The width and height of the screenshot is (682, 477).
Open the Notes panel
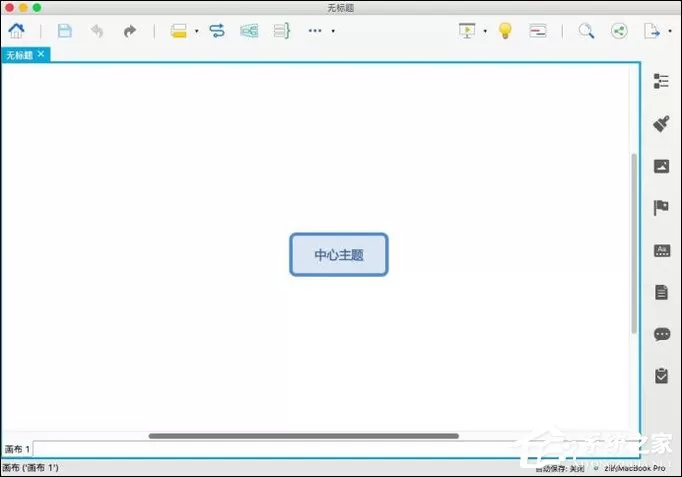(662, 292)
